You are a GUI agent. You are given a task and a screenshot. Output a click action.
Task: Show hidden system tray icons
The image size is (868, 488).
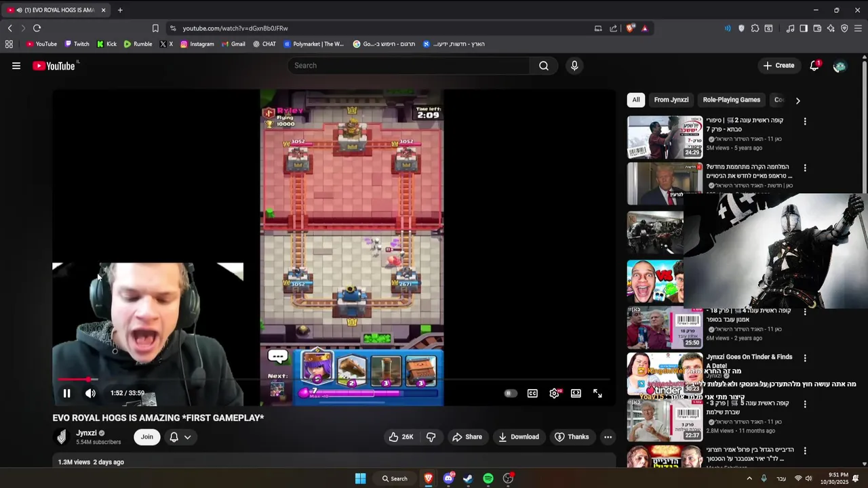[749, 479]
